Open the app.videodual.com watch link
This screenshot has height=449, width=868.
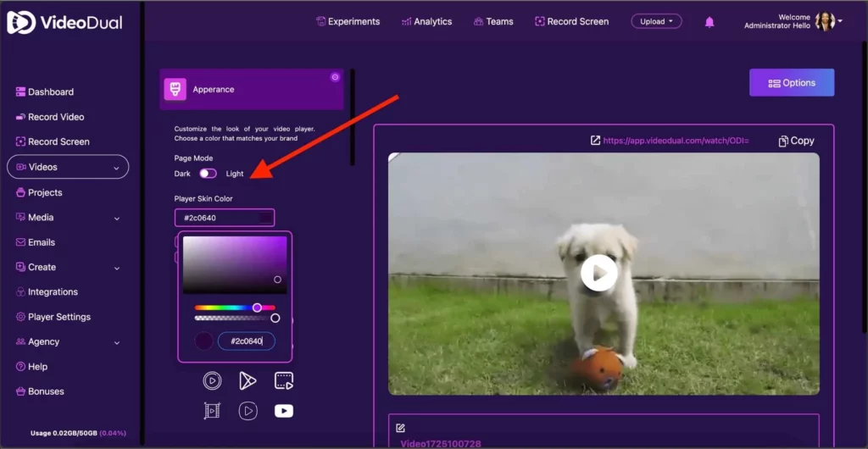675,141
